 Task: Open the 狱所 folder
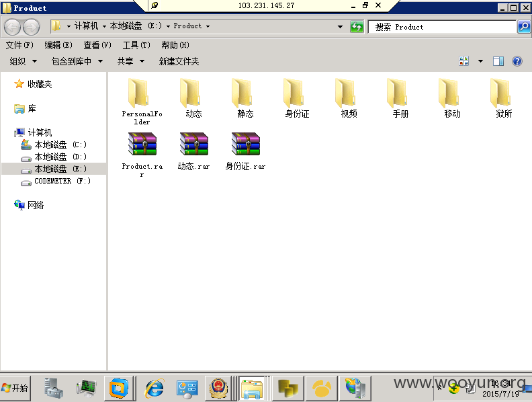click(504, 97)
